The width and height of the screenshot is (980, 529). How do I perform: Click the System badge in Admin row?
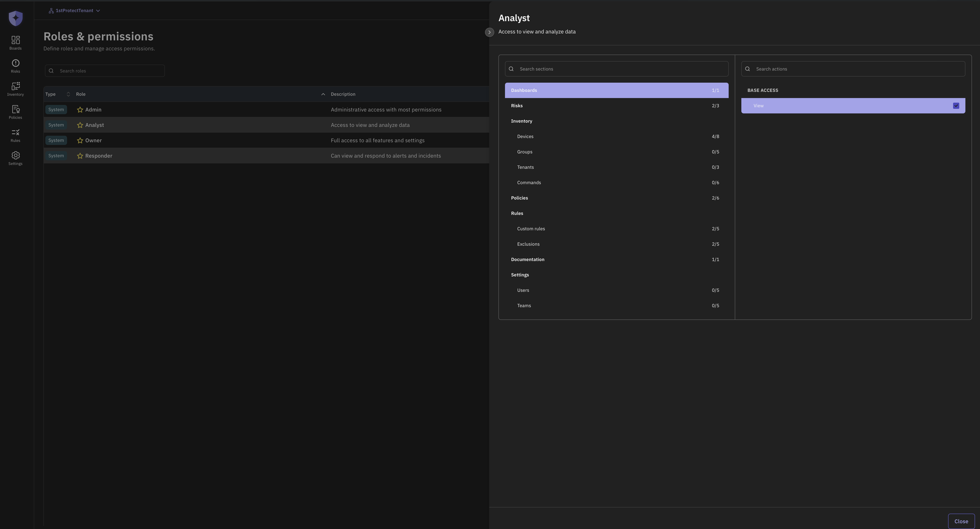tap(56, 110)
